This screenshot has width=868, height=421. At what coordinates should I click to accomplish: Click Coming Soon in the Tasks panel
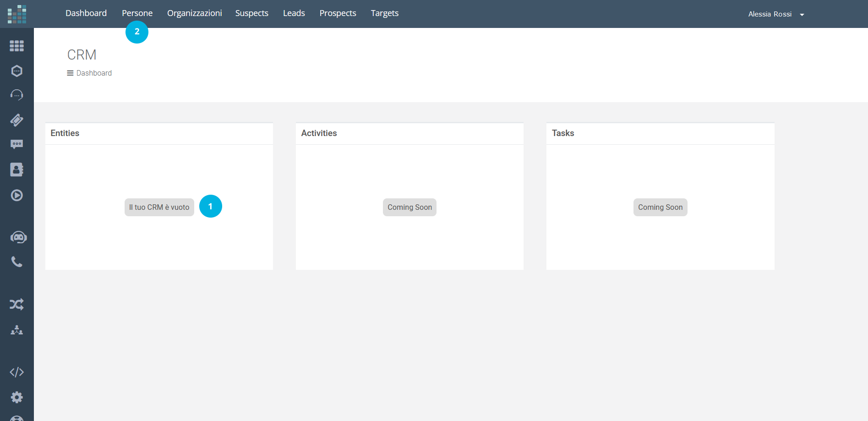pyautogui.click(x=660, y=207)
